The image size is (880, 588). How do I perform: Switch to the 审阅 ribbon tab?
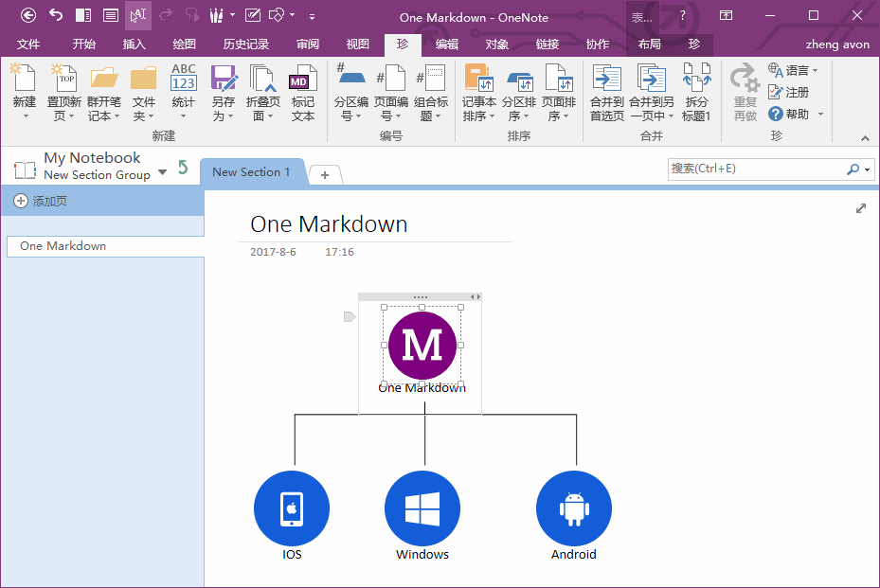[308, 45]
